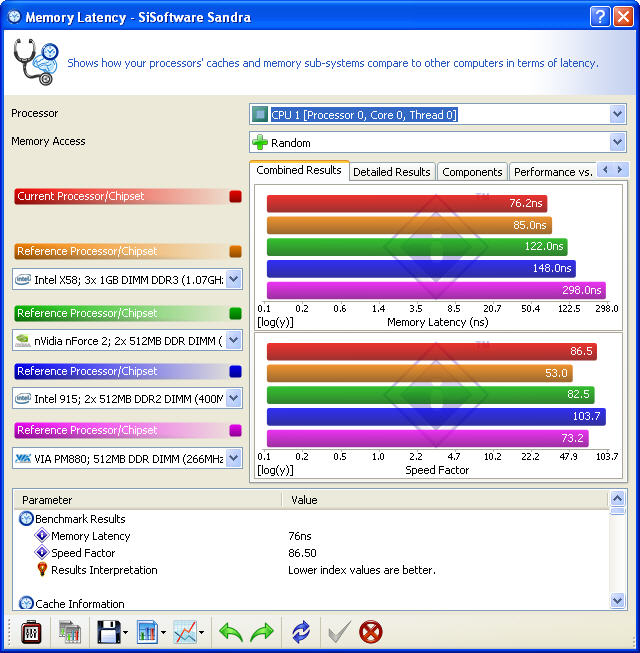Viewport: 640px width, 653px height.
Task: Click the CPU chip icon in Processor field
Action: coord(260,114)
